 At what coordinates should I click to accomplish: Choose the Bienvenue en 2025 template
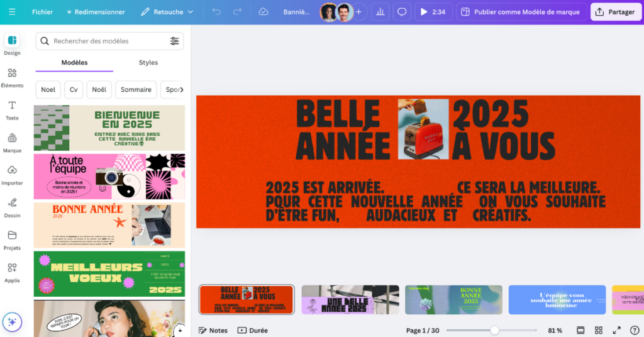109,128
